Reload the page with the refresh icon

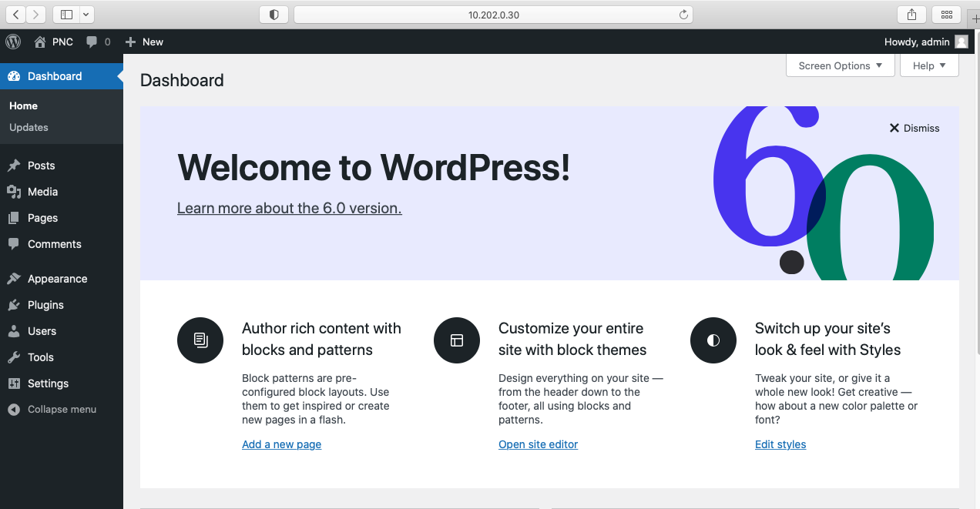683,15
